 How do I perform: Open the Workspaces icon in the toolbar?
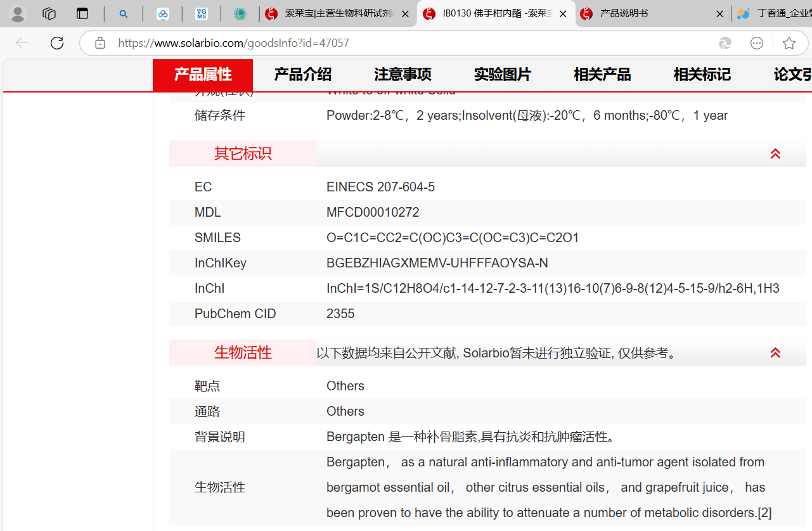[49, 13]
